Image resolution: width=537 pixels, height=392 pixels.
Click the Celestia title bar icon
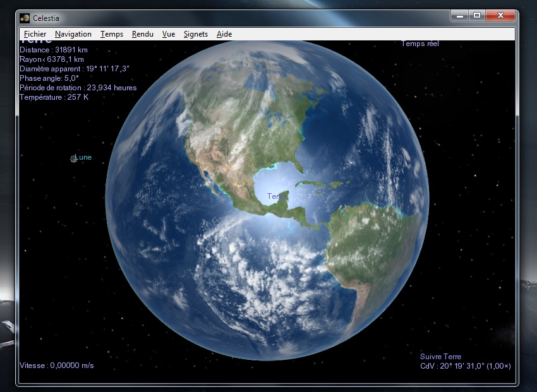coord(25,18)
